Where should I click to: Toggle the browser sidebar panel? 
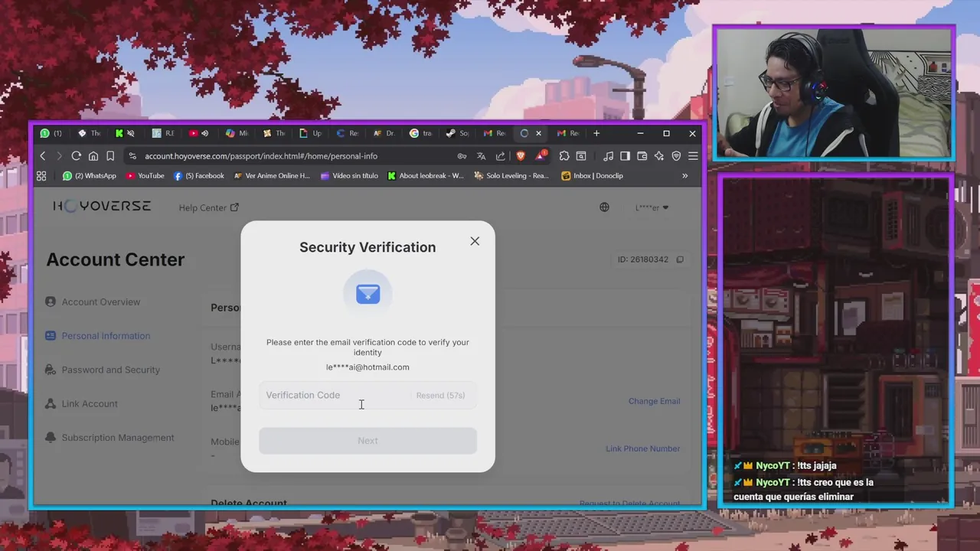[x=625, y=156]
